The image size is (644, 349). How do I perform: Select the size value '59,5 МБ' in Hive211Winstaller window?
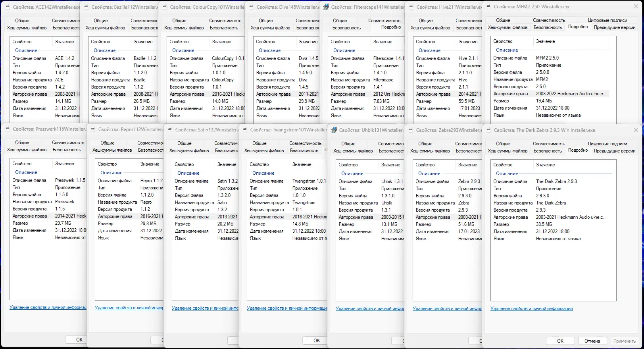[466, 101]
